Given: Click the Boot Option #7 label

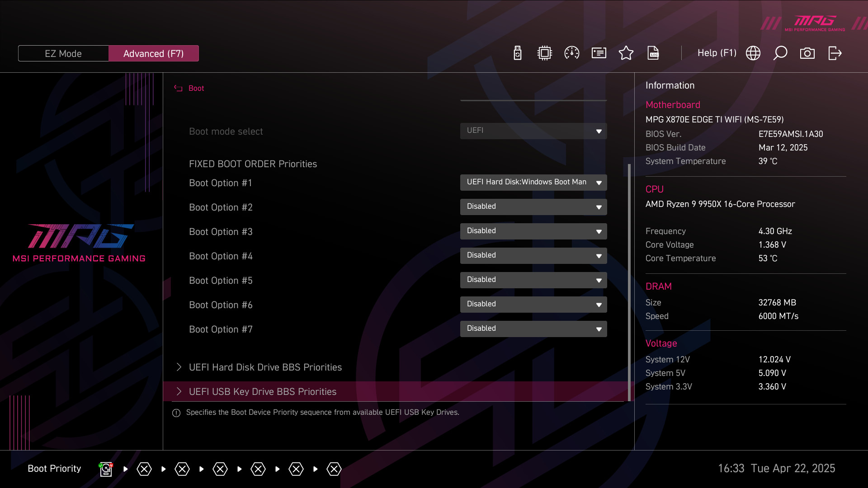Looking at the screenshot, I should point(221,329).
